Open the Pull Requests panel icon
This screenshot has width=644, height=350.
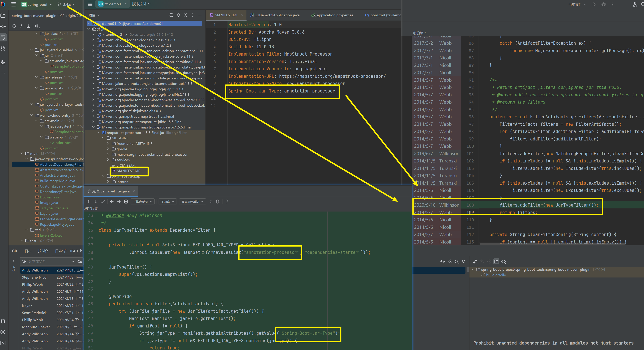coord(3,48)
